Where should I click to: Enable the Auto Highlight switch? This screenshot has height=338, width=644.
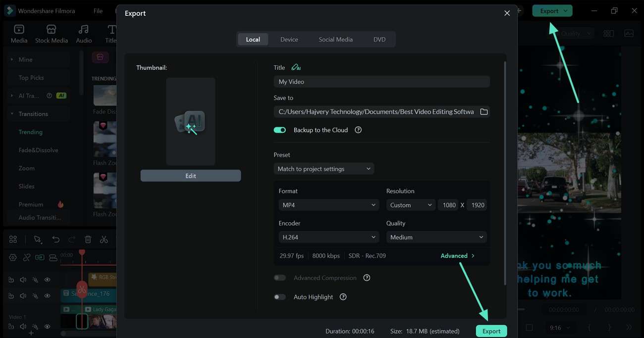click(x=280, y=297)
